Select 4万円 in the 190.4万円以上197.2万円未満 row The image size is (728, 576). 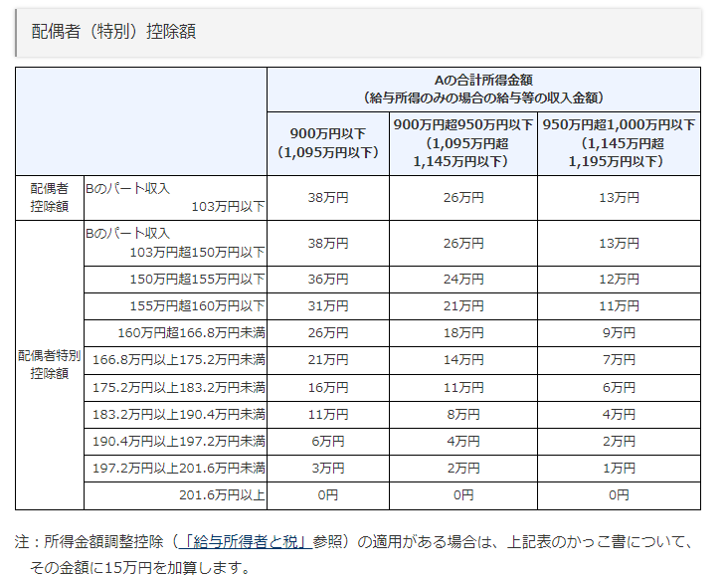[462, 442]
